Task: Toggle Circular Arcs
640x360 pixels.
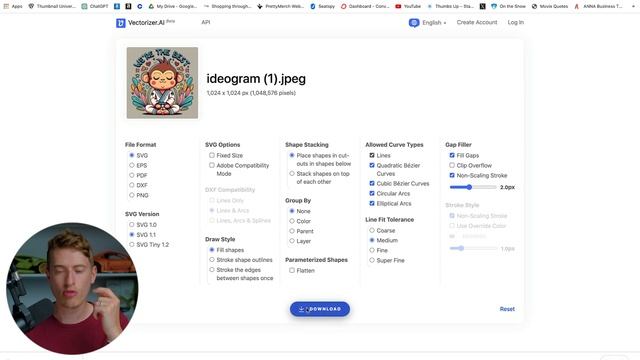Action: pos(372,193)
